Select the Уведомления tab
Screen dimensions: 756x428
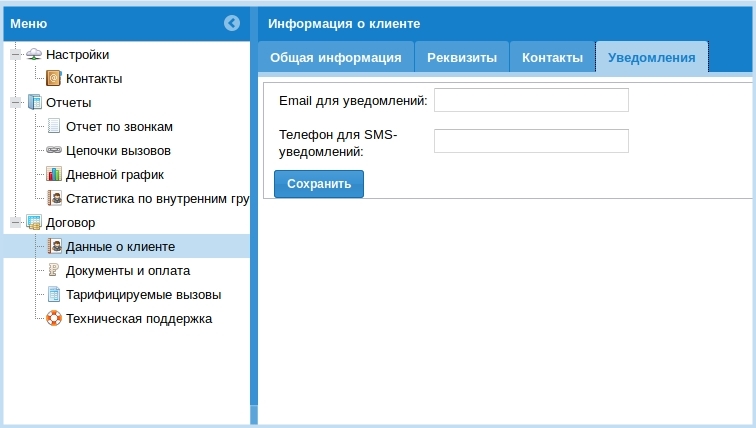(x=651, y=58)
